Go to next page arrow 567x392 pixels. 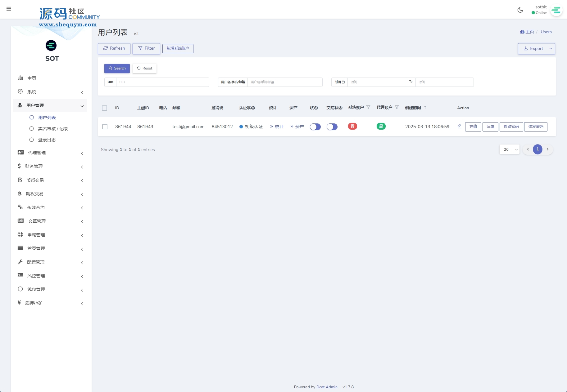pyautogui.click(x=547, y=149)
